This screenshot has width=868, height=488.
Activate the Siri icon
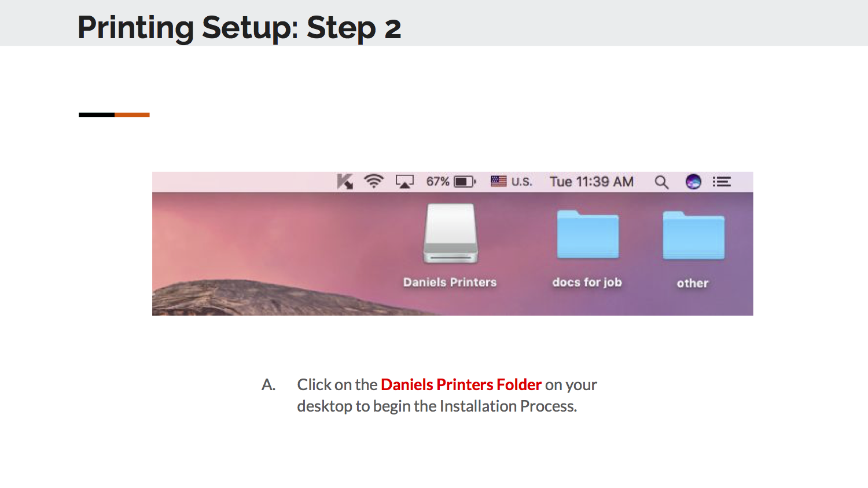tap(693, 182)
